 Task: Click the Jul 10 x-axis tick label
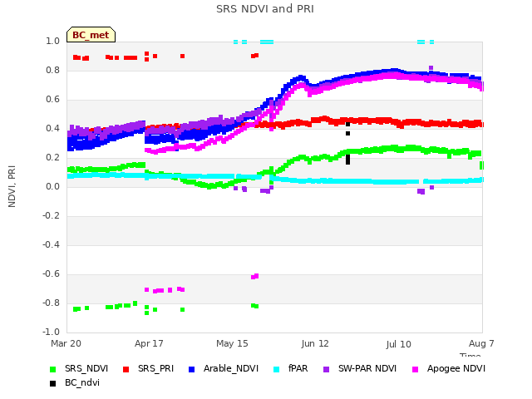(x=398, y=344)
